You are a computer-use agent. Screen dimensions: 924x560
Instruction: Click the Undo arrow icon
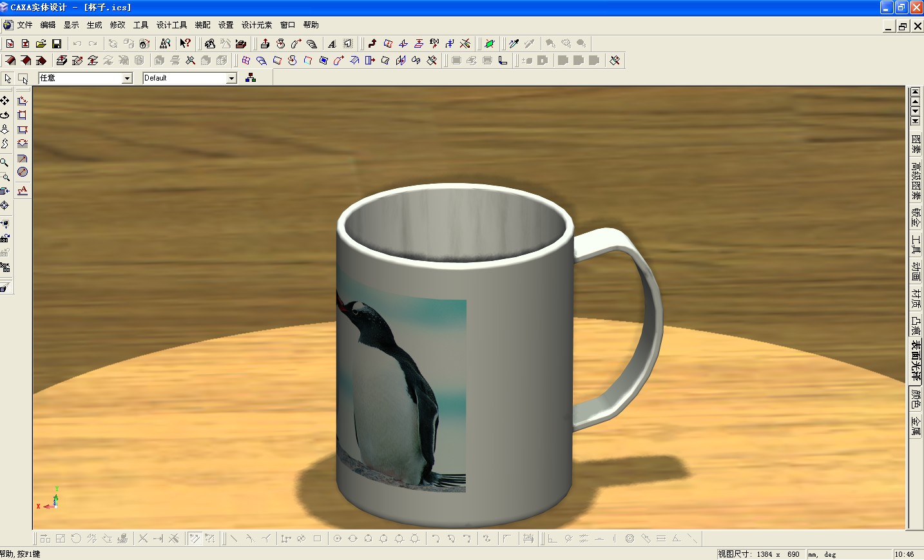pos(77,44)
